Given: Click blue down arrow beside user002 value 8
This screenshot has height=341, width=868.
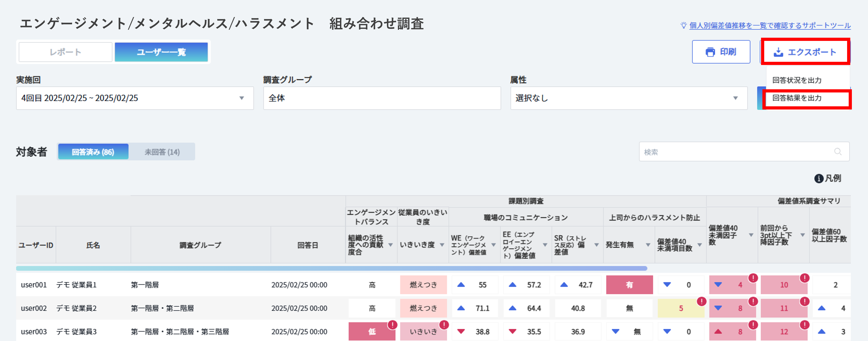Looking at the screenshot, I should coord(718,308).
